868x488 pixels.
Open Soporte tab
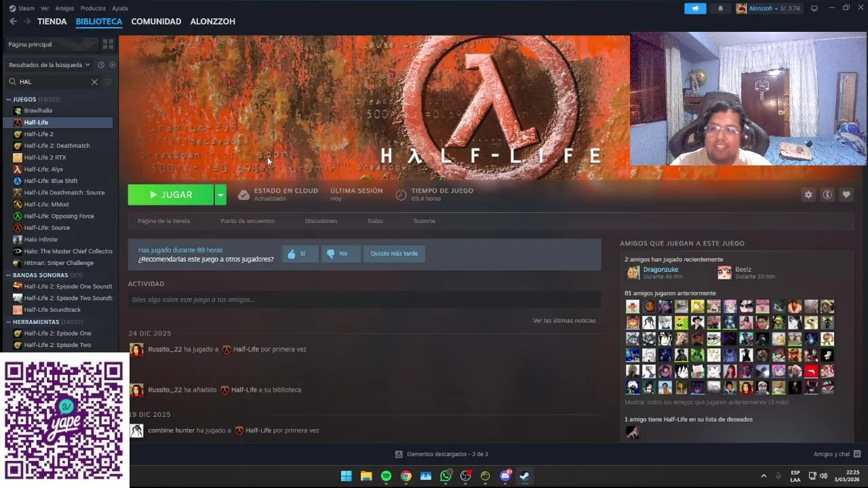(x=425, y=221)
